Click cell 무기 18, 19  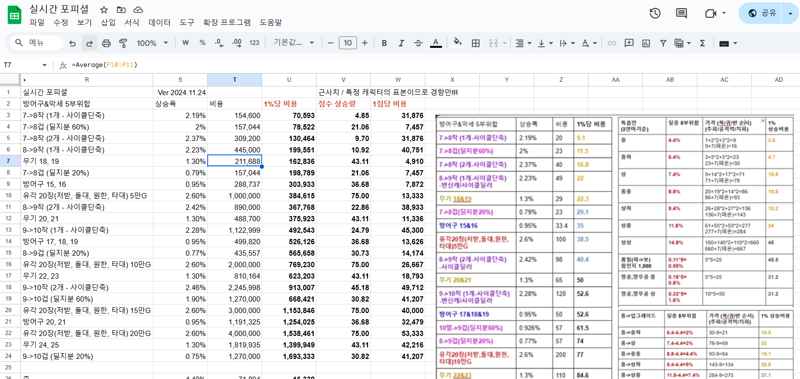[x=86, y=160]
